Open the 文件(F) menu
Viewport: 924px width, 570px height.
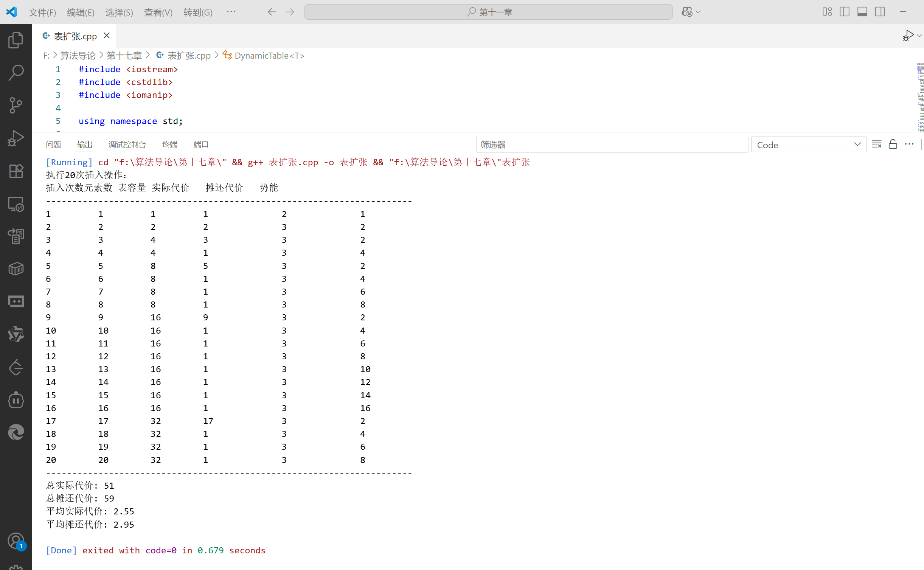[42, 12]
